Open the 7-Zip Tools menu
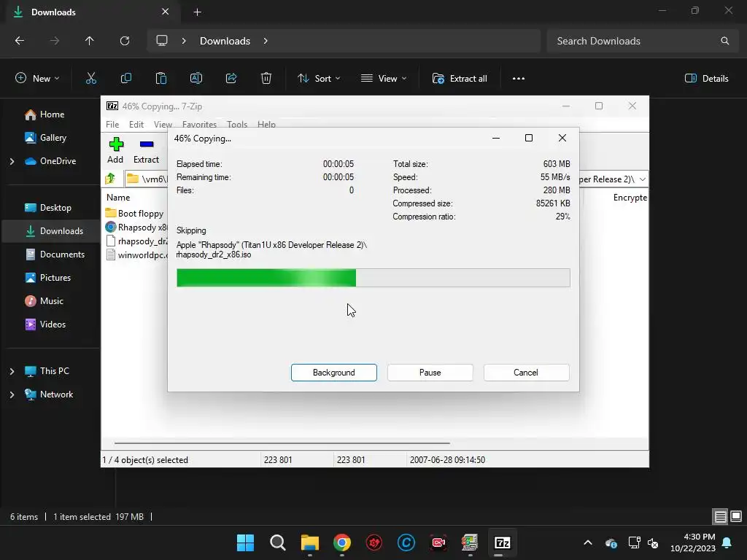Viewport: 747px width, 560px height. tap(237, 124)
